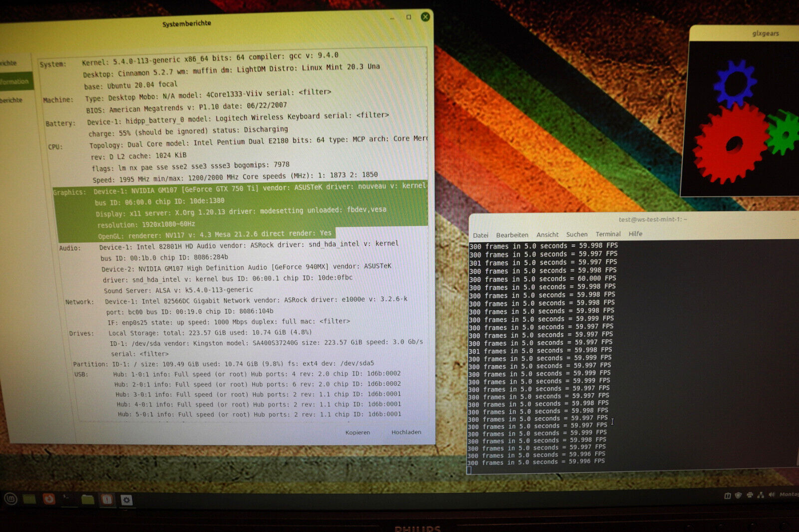The image size is (799, 532).
Task: Select the "base: Ubuntu 20.04 focal" line
Action: click(x=130, y=85)
